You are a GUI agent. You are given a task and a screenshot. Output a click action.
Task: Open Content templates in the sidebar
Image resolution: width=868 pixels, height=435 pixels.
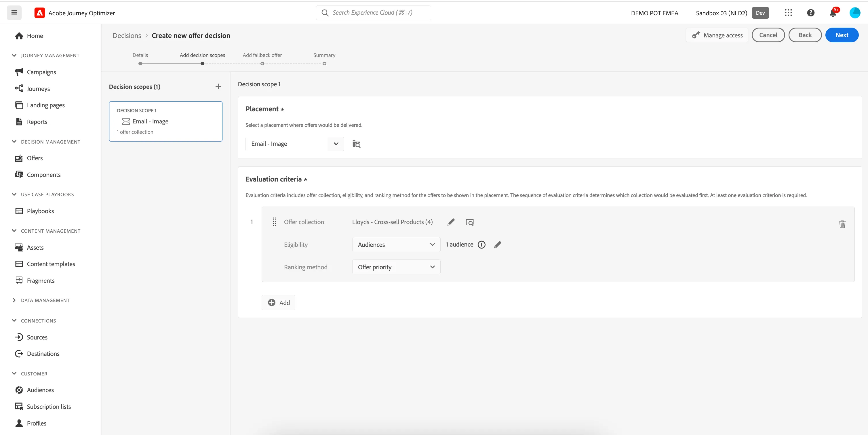pos(51,264)
